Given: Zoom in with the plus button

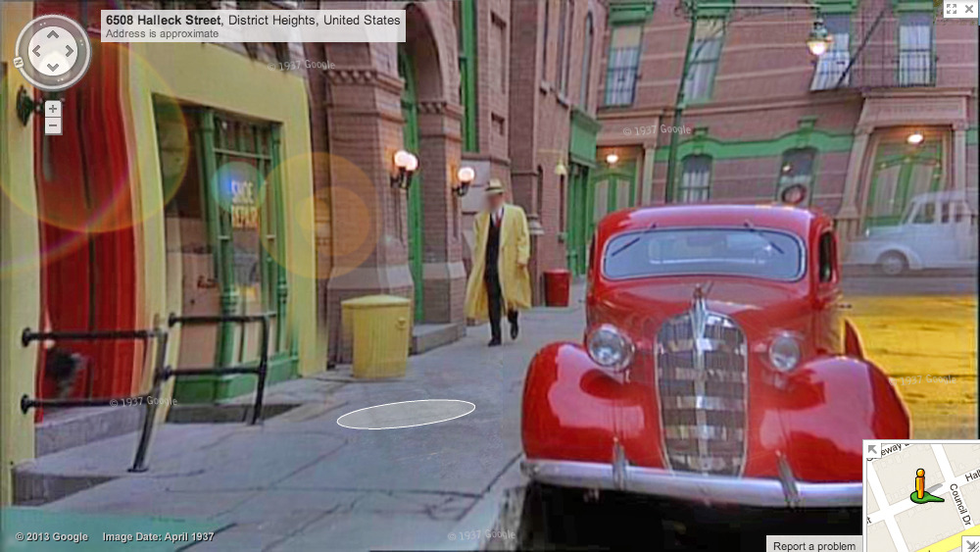Looking at the screenshot, I should 53,109.
